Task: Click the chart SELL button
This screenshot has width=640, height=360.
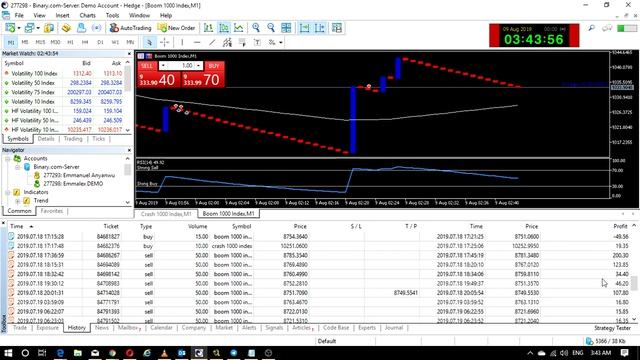Action: pos(147,66)
